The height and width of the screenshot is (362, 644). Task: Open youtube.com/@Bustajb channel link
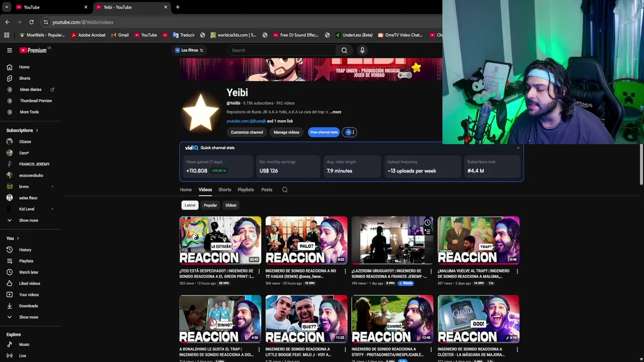click(x=246, y=121)
